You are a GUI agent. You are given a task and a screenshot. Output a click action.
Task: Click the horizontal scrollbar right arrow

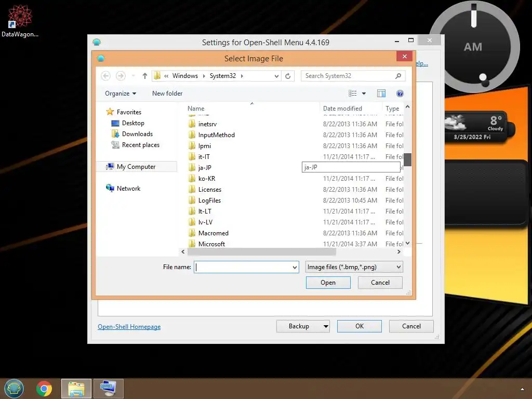(398, 252)
